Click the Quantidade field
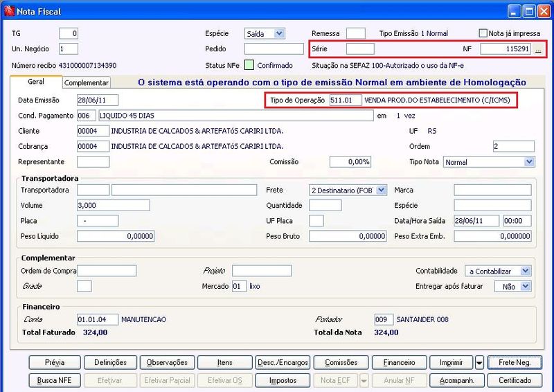Viewport: 554px width, 392px height. 325,206
